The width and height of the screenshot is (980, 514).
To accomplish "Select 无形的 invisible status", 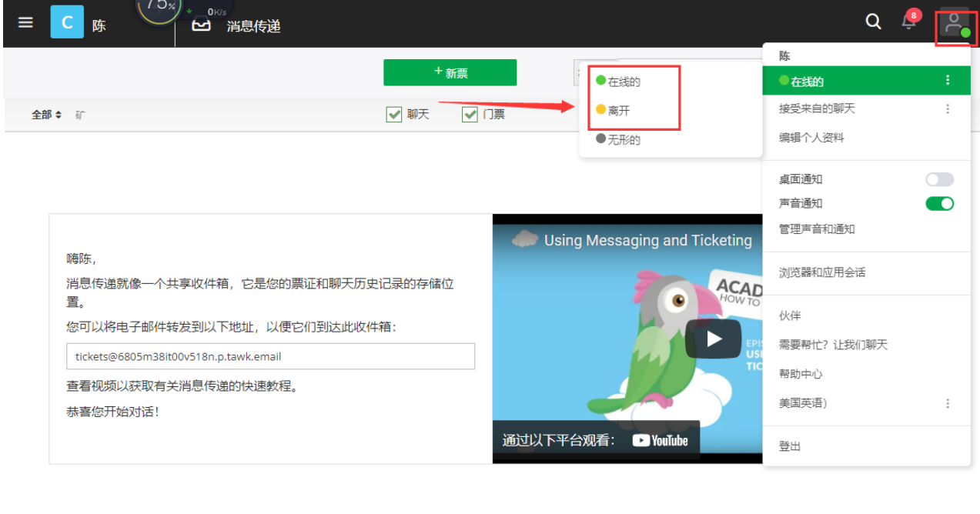I will pyautogui.click(x=623, y=140).
